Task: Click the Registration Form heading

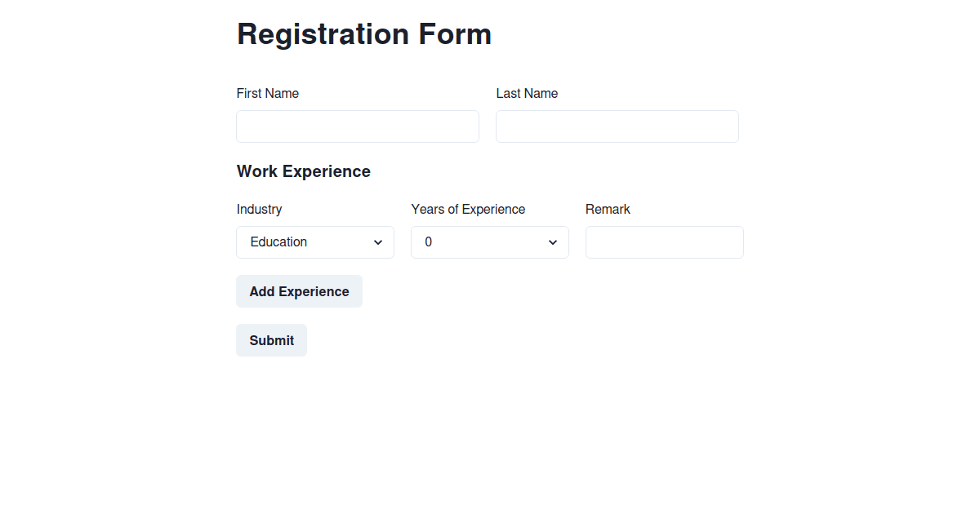Action: pyautogui.click(x=364, y=33)
